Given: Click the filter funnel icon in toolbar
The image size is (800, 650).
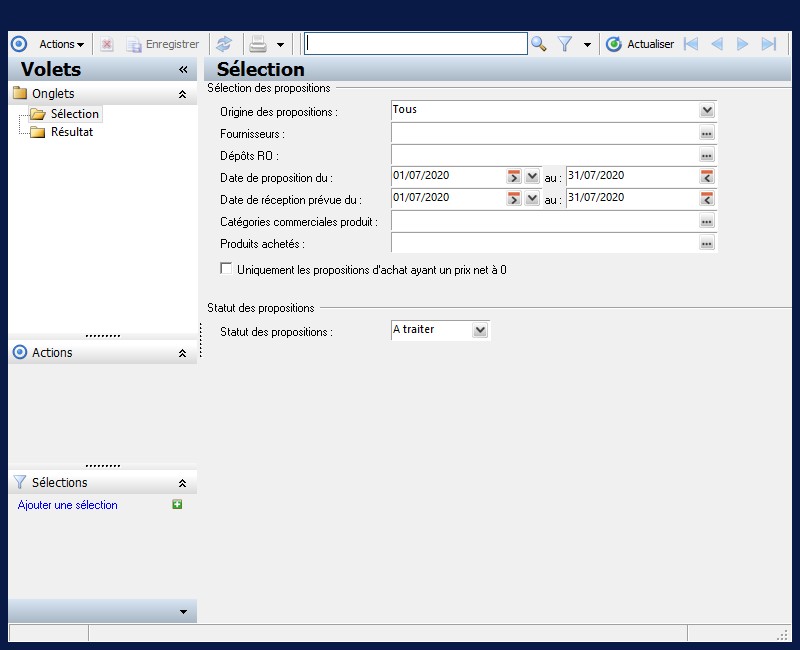Looking at the screenshot, I should [x=565, y=44].
